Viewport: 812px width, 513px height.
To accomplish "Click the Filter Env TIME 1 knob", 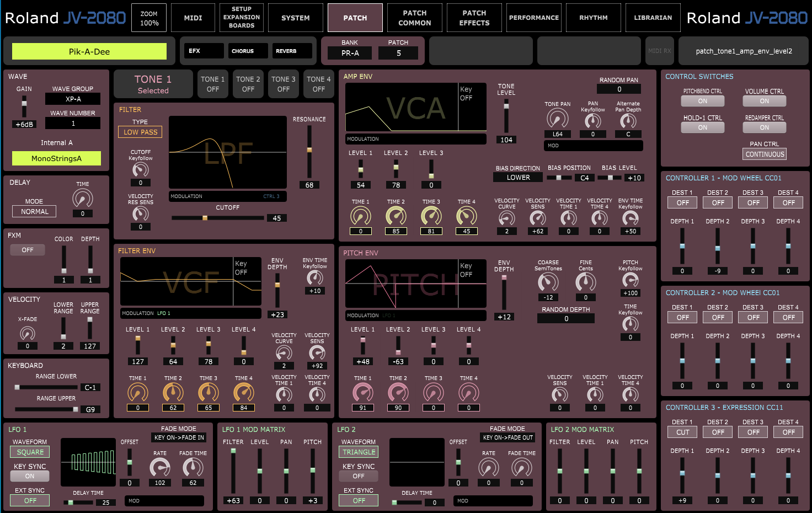I will coord(138,393).
